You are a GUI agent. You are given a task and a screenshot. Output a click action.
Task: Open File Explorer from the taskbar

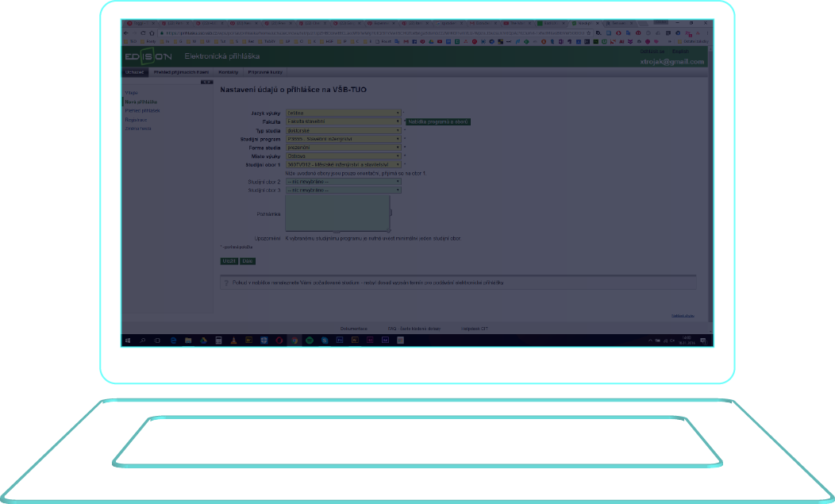tap(188, 340)
